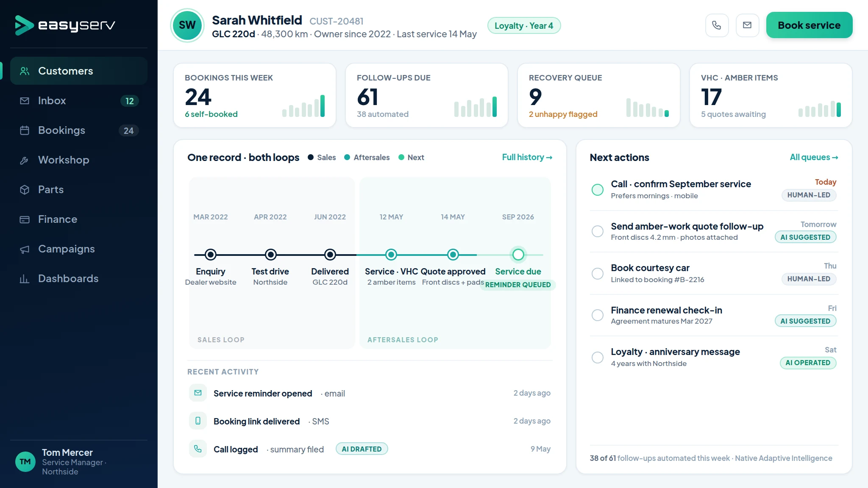The width and height of the screenshot is (868, 488).
Task: Click the TM user avatar
Action: tap(25, 462)
